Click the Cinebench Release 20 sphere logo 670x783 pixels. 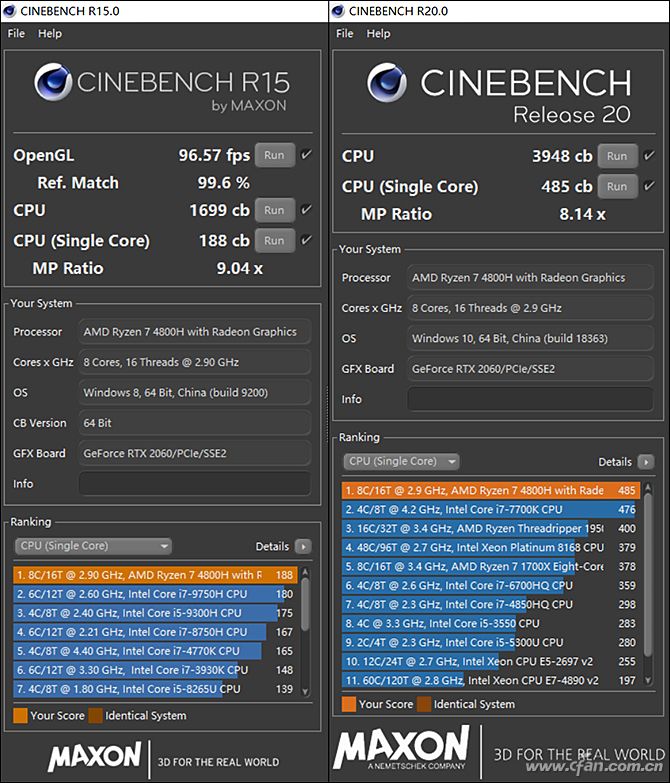point(387,82)
